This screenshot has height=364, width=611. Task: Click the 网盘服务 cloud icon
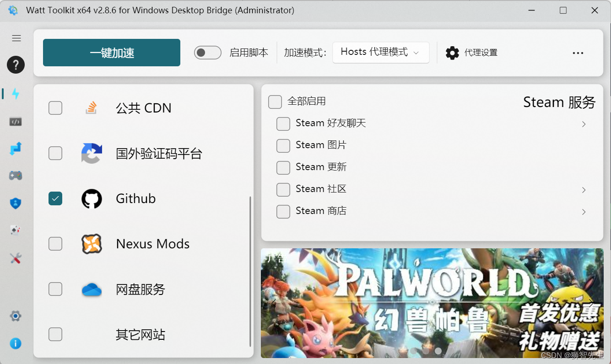click(x=92, y=289)
